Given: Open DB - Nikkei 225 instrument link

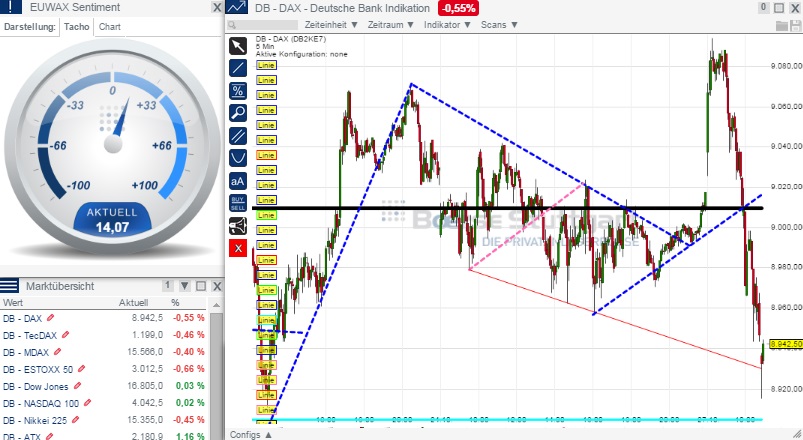Looking at the screenshot, I should click(x=35, y=420).
